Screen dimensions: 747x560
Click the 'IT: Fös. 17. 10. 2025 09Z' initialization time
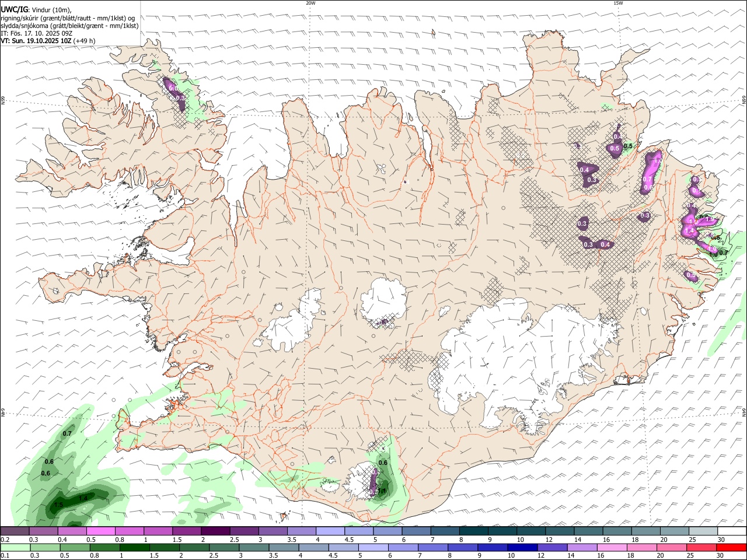(36, 33)
